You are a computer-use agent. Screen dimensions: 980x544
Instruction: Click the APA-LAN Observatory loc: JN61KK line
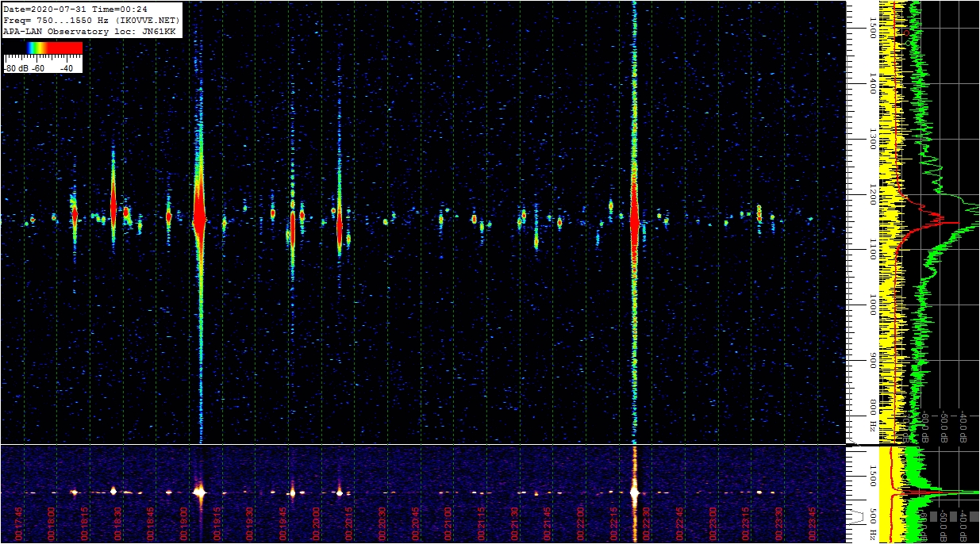[x=90, y=31]
